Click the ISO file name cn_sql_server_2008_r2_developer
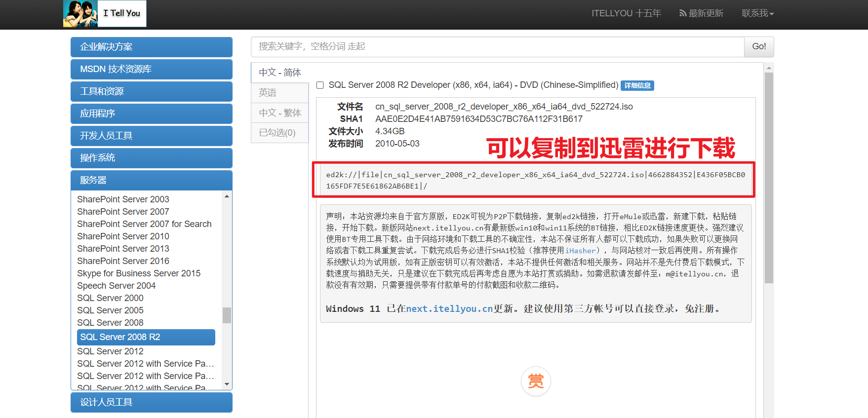 click(x=504, y=107)
